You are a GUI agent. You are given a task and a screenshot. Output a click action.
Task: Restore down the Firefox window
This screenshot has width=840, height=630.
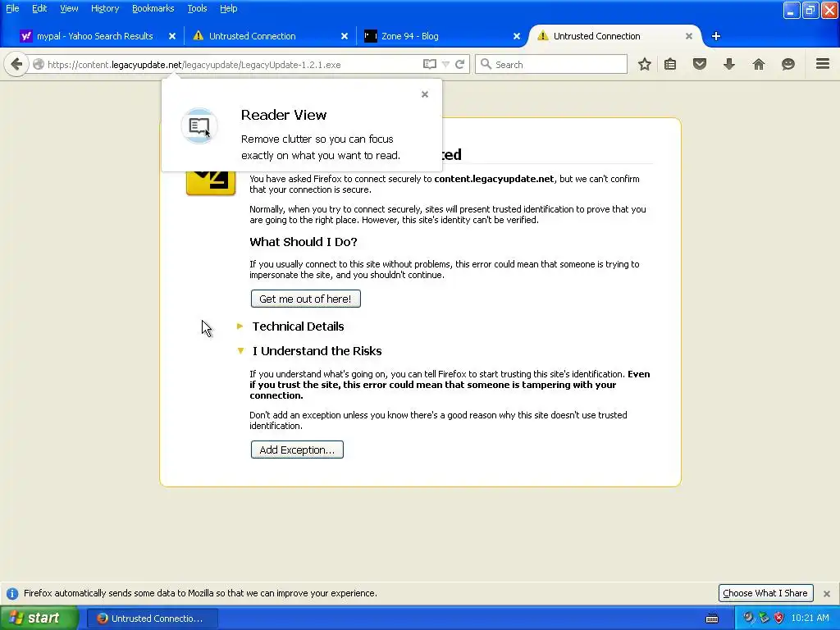click(810, 10)
